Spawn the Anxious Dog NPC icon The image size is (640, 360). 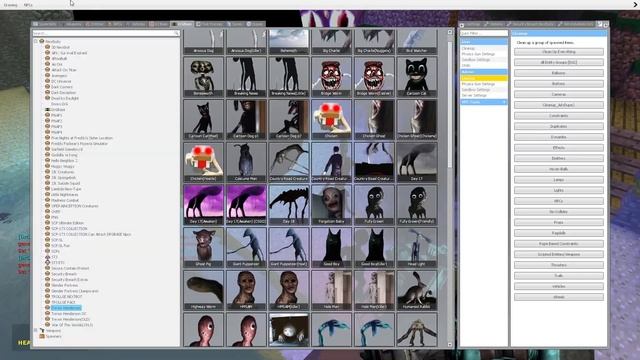[x=203, y=41]
